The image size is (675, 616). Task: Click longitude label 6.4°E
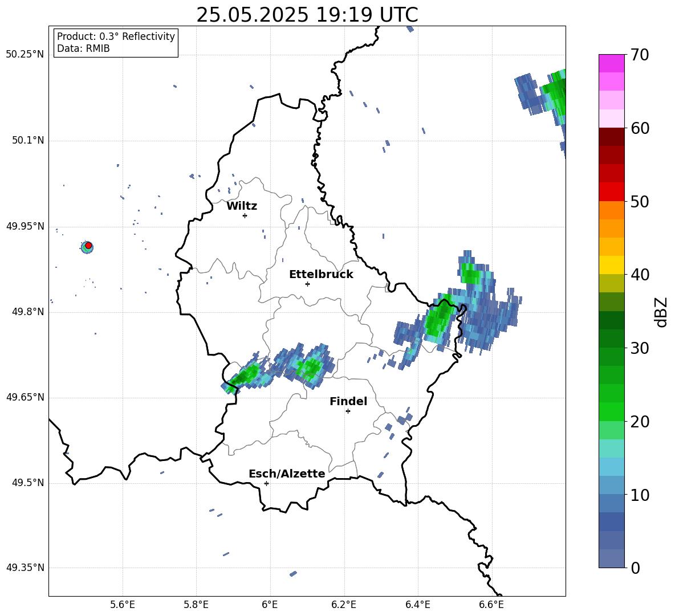418,605
